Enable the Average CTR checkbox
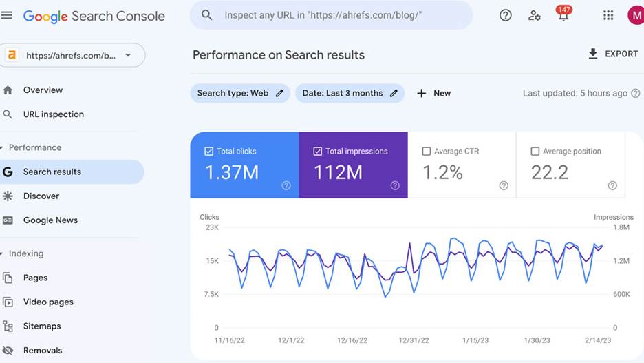644x363 pixels. pyautogui.click(x=427, y=152)
